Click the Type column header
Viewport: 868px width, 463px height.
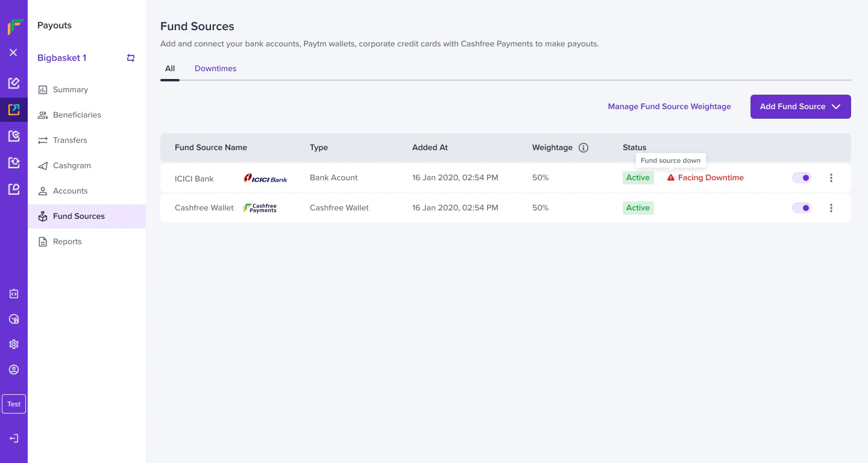pyautogui.click(x=319, y=148)
